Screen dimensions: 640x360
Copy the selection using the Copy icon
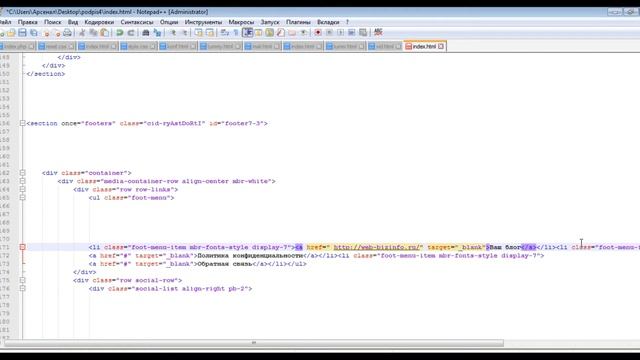pos(93,33)
